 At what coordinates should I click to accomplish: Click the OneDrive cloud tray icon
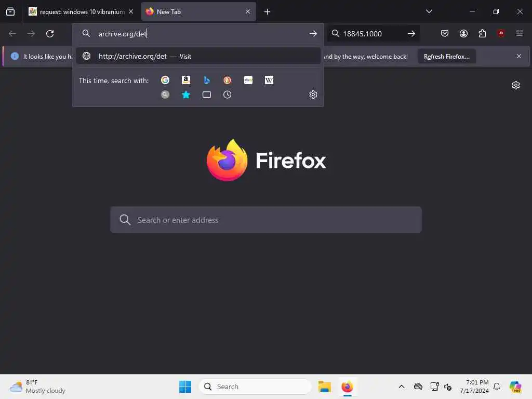tap(418, 387)
